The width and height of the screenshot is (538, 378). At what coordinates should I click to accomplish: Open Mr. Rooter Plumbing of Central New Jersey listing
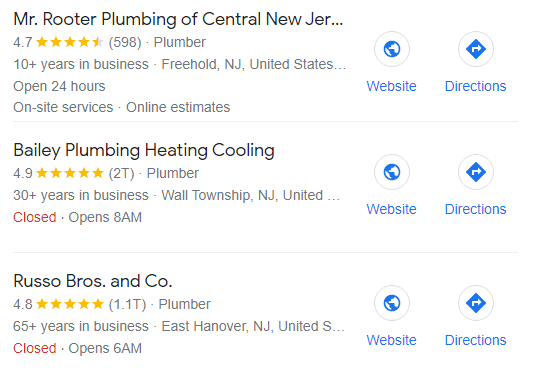point(178,19)
